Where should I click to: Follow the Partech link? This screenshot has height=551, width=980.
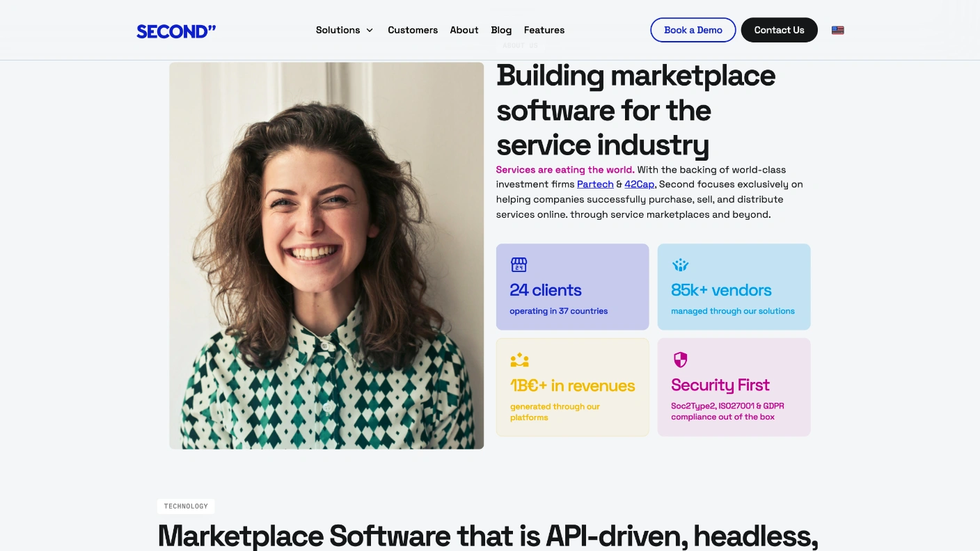pos(595,184)
